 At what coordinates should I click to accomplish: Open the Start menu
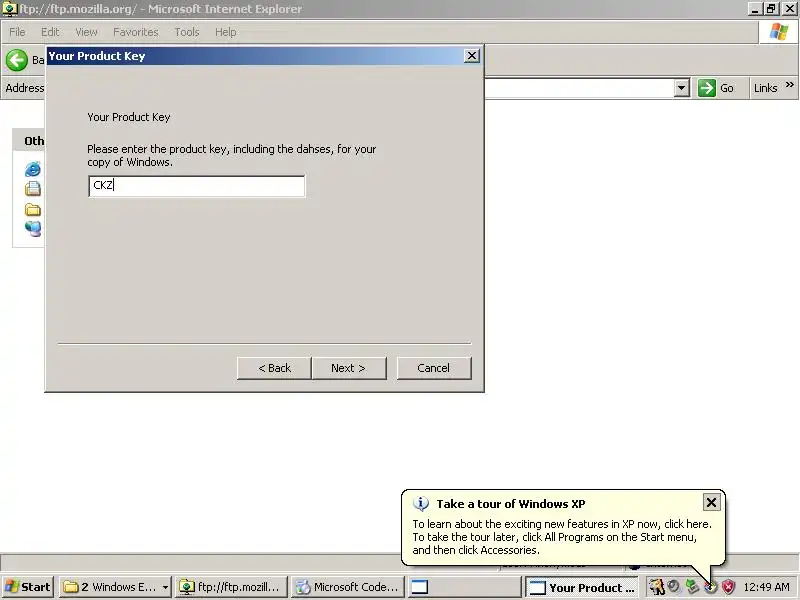[x=28, y=587]
